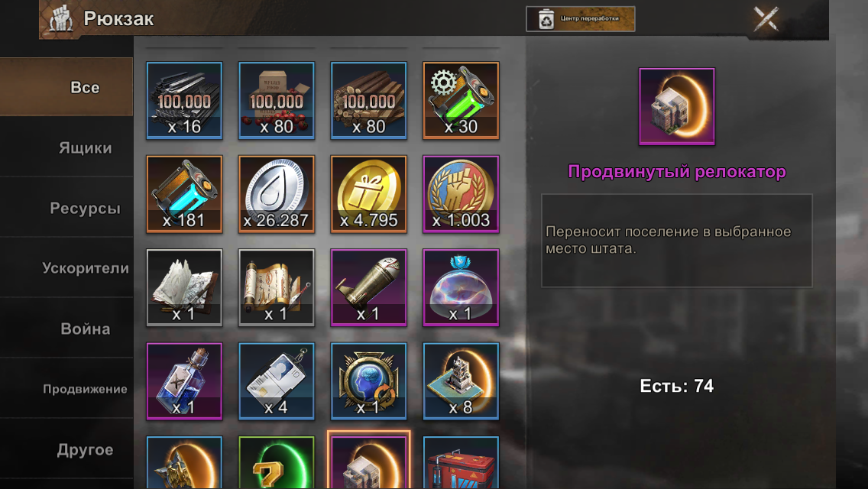Select the blue potion bottle item

click(x=184, y=381)
